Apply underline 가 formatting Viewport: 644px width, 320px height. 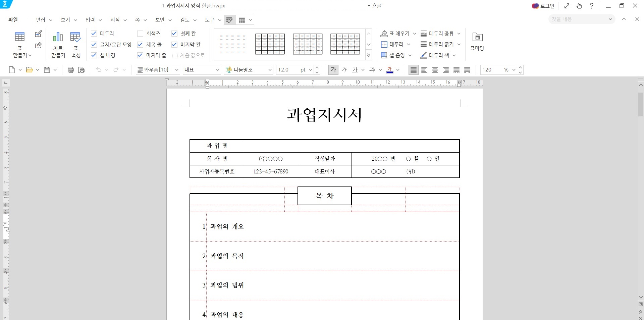355,70
